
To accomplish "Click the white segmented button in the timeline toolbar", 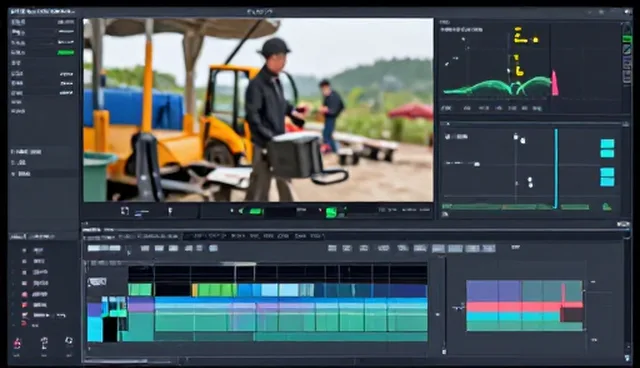I will [x=104, y=248].
